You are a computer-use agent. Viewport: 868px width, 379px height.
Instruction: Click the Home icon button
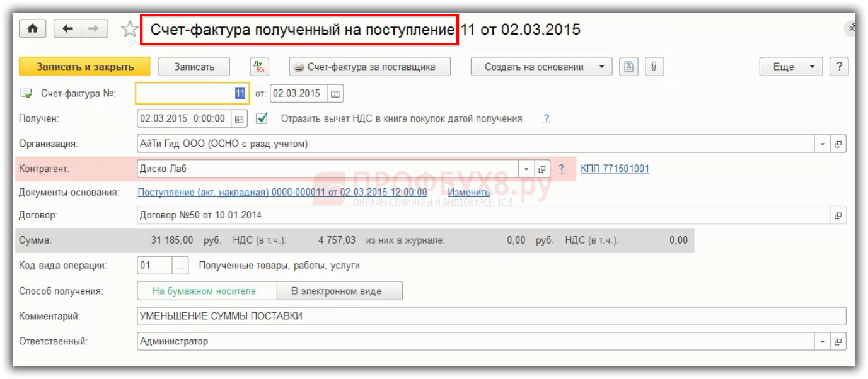(33, 29)
